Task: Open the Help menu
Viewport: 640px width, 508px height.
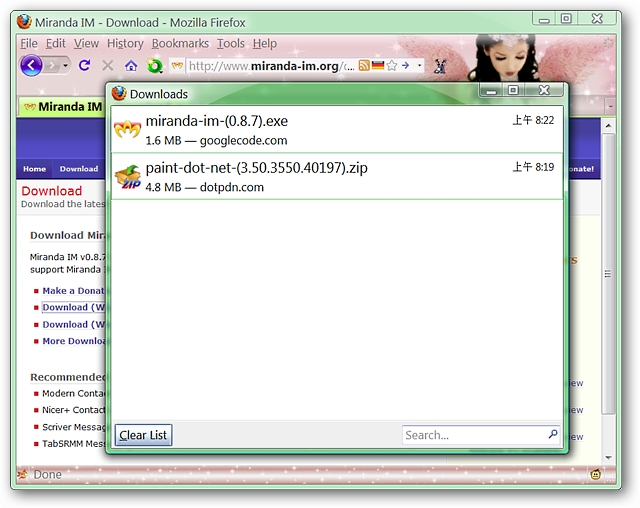Action: [264, 43]
